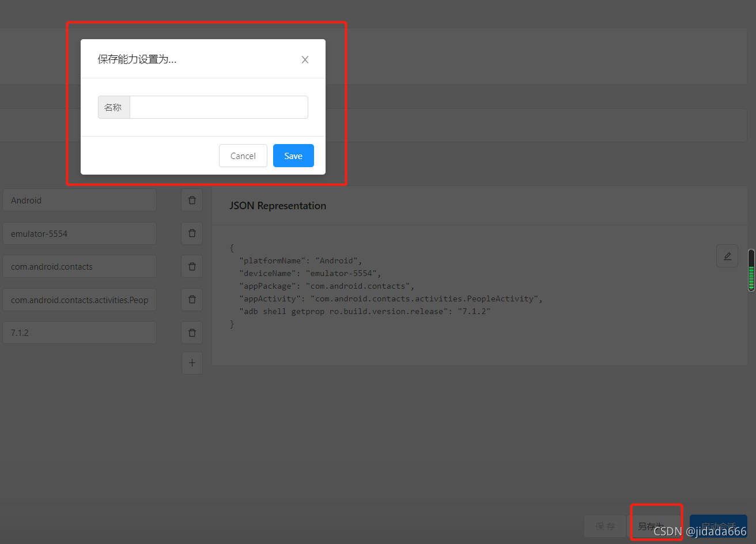Click the emulator-5554 value field
The height and width of the screenshot is (544, 756).
pos(80,233)
